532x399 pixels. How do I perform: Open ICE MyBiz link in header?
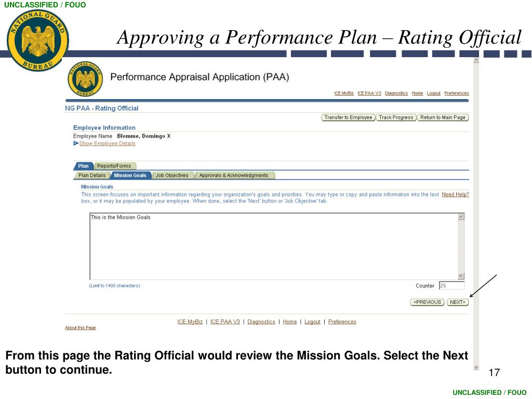pyautogui.click(x=344, y=93)
